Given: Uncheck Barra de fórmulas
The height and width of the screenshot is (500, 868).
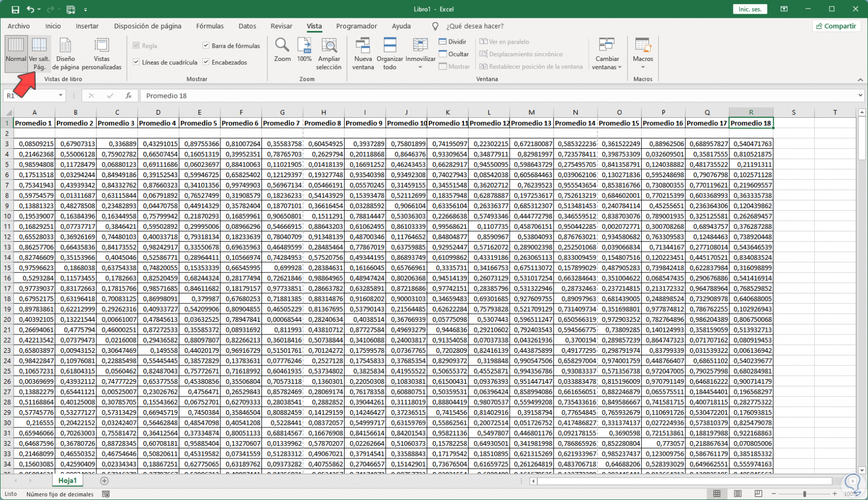Looking at the screenshot, I should [x=206, y=46].
